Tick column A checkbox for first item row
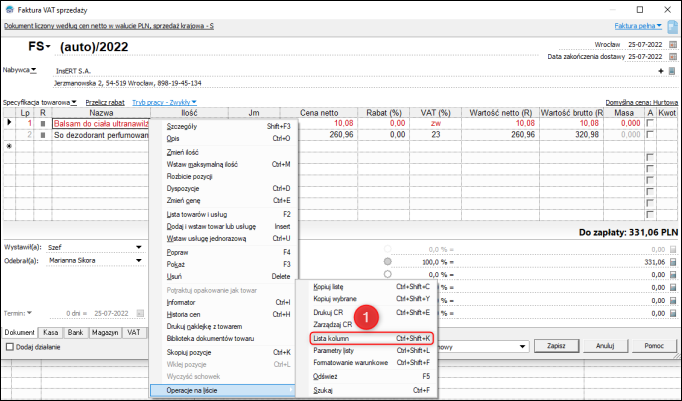The image size is (682, 401). pyautogui.click(x=650, y=124)
